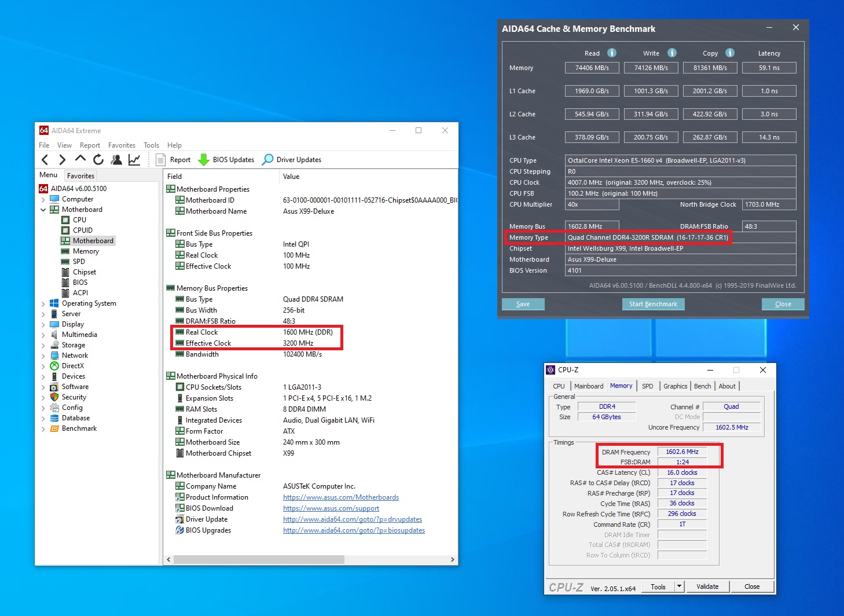The width and height of the screenshot is (844, 616).
Task: Open the Report wizard
Action: click(x=173, y=160)
